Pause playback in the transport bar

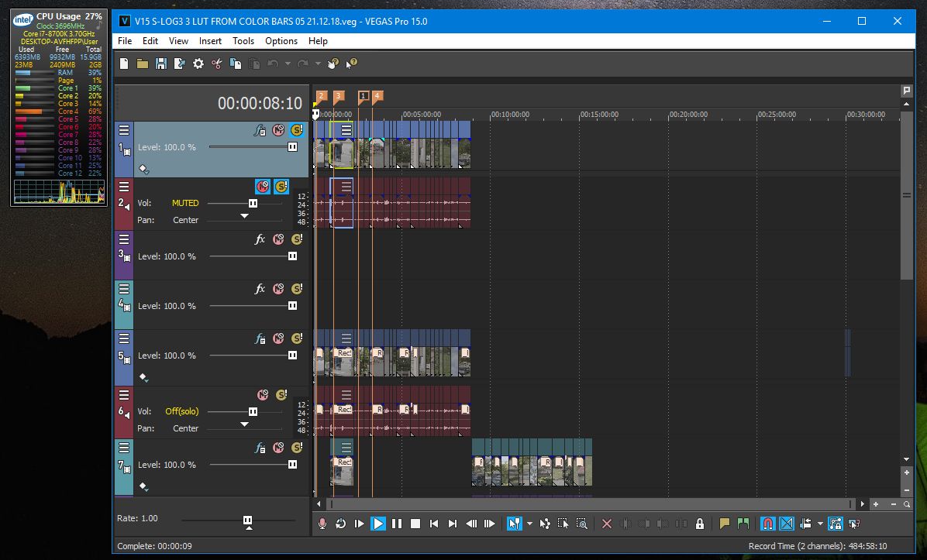click(x=397, y=524)
